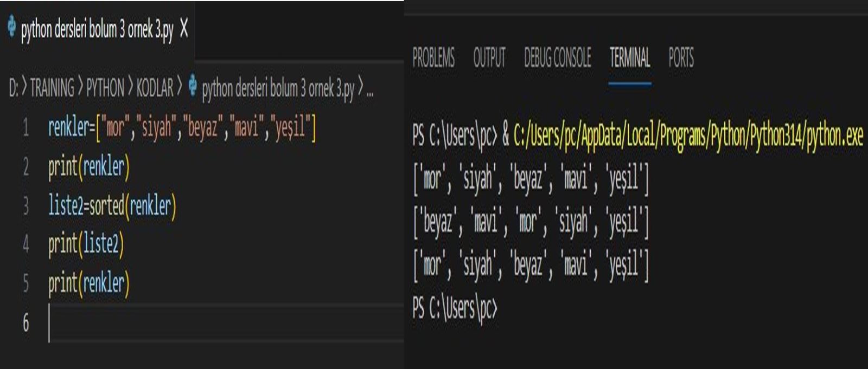Expand the D: drive breadcrumb
Viewport: 868px width, 369px height.
pyautogui.click(x=13, y=88)
